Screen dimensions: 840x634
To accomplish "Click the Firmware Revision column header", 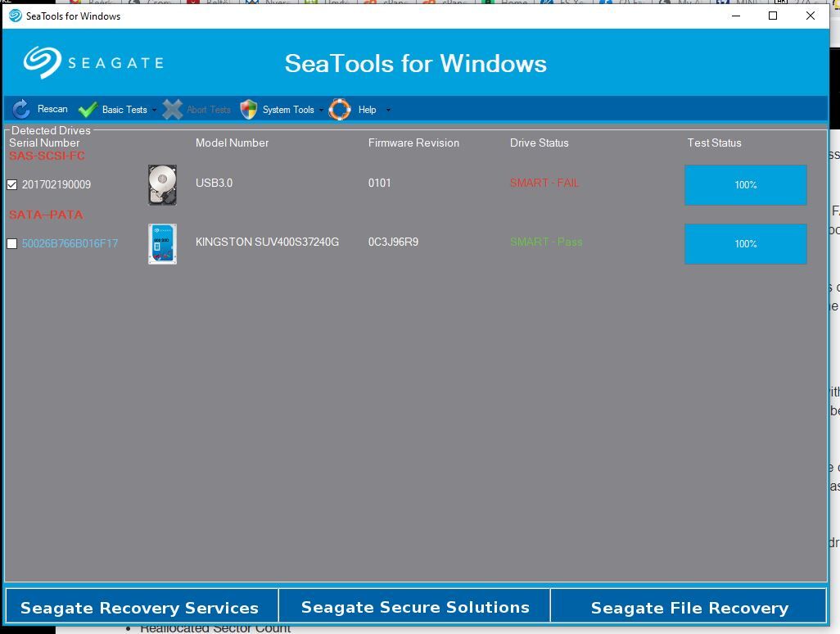I will [413, 143].
